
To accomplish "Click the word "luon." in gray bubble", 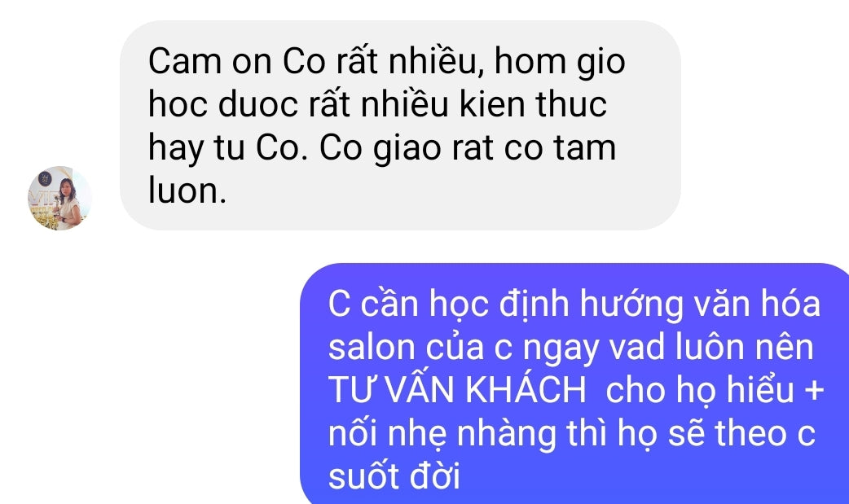I will [x=187, y=191].
